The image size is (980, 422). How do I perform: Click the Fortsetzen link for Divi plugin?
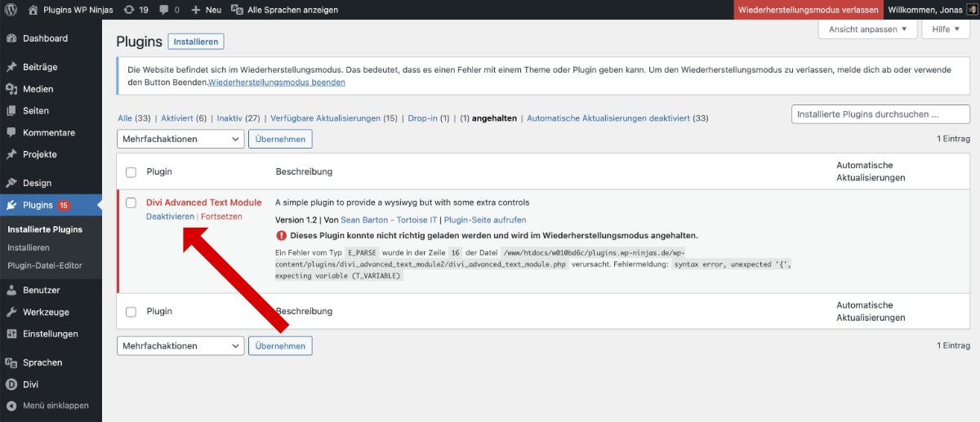(221, 216)
